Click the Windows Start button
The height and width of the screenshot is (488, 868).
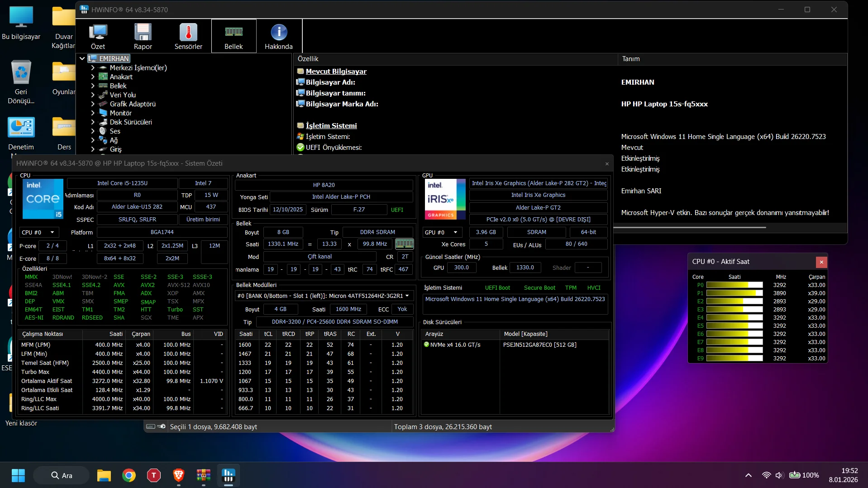coord(18,475)
